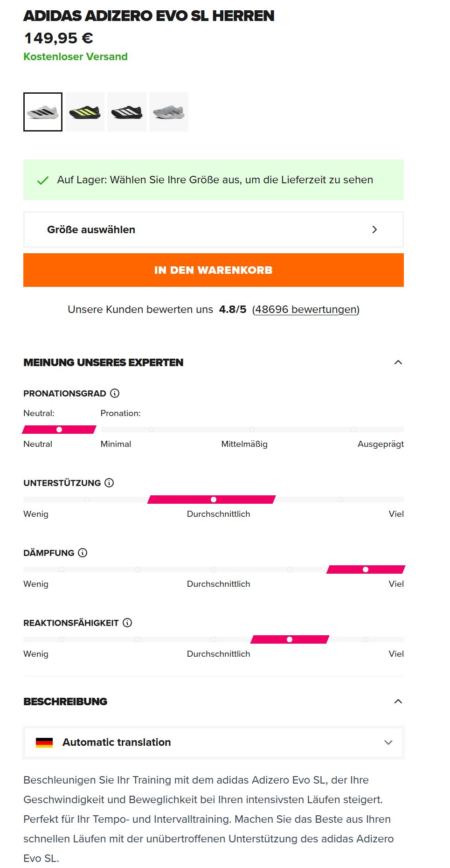Open the 48696 bewertungen reviews link

pyautogui.click(x=305, y=310)
